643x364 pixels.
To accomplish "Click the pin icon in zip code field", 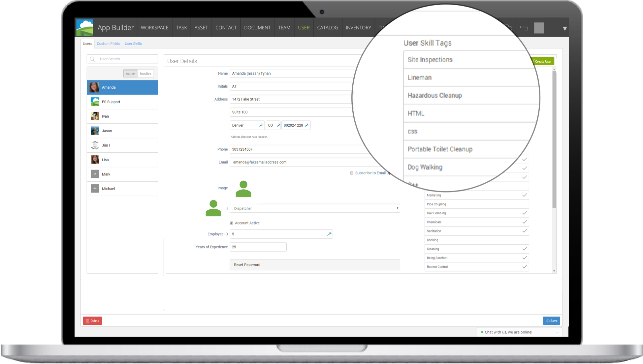I will point(307,125).
